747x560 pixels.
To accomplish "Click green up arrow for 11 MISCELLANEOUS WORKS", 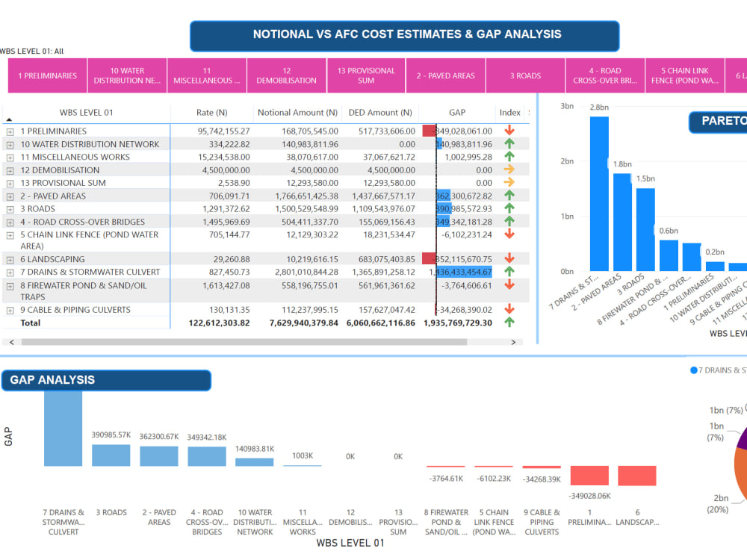I will [x=509, y=156].
